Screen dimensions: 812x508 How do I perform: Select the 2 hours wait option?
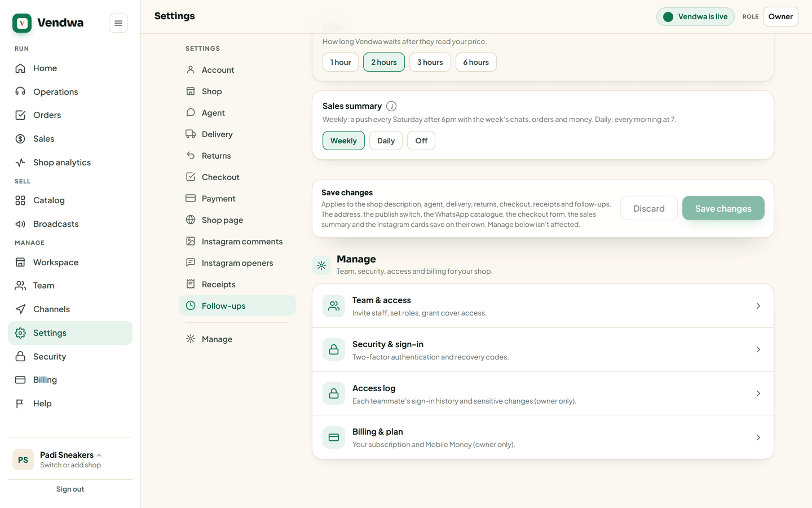(x=384, y=62)
